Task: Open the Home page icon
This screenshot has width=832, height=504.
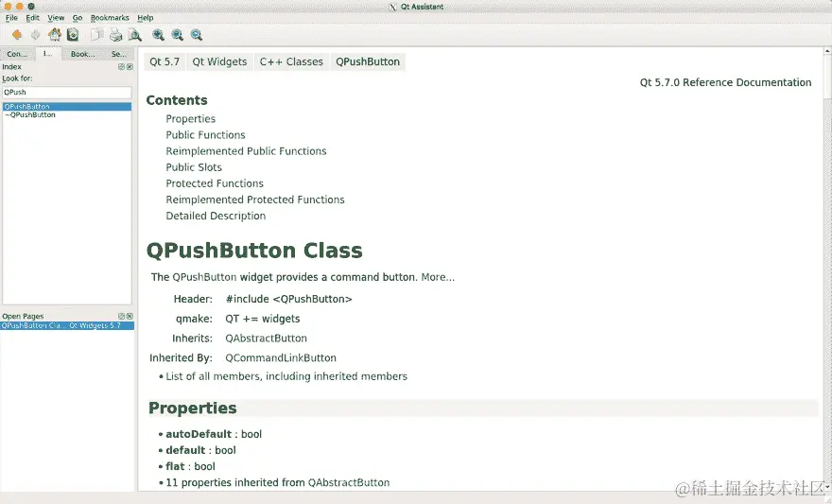Action: (54, 35)
